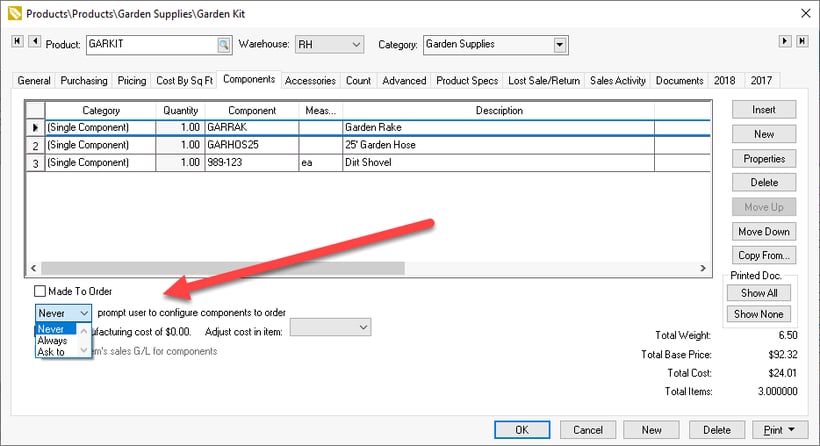Viewport: 820px width, 446px height.
Task: Jump to last record navigation arrow
Action: pyautogui.click(x=803, y=41)
